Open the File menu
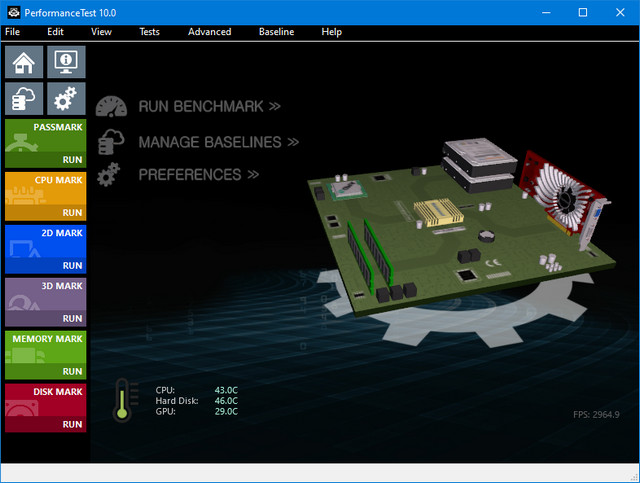This screenshot has width=640, height=483. point(12,32)
